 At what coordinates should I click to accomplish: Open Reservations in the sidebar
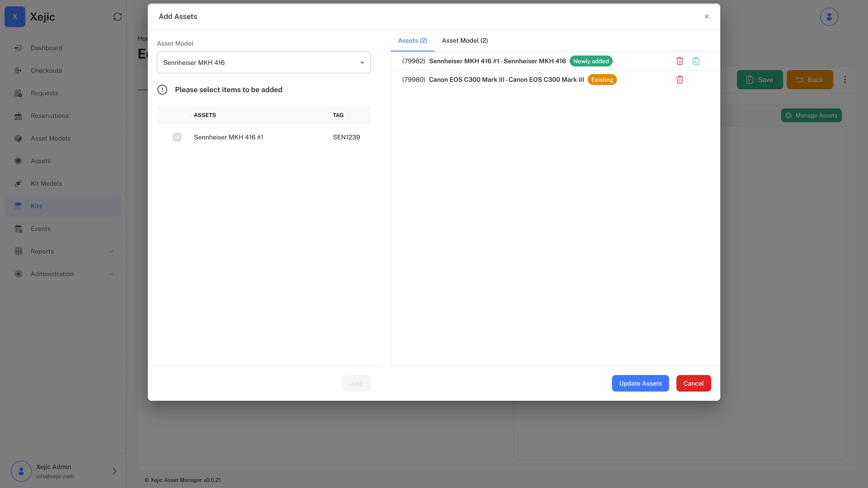pyautogui.click(x=63, y=115)
